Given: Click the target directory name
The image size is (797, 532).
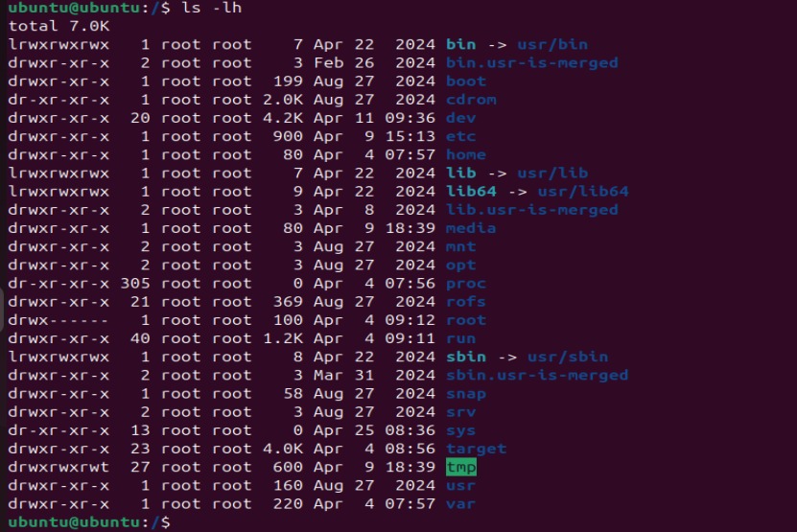Looking at the screenshot, I should pyautogui.click(x=477, y=449).
